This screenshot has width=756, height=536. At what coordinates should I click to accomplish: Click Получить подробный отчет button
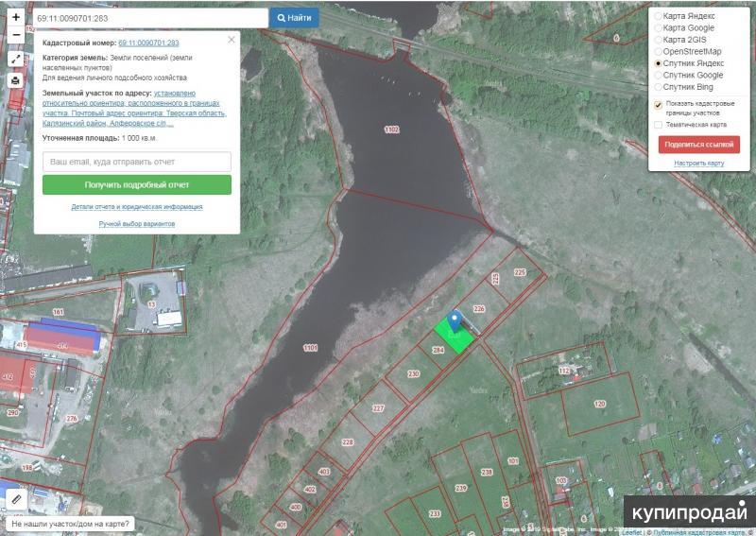tap(137, 185)
